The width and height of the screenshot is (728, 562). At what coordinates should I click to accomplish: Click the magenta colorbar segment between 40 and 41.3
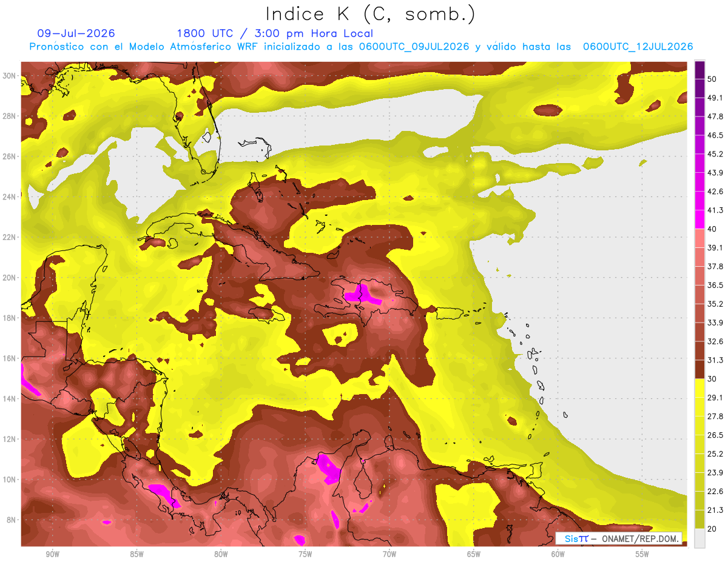pos(700,219)
